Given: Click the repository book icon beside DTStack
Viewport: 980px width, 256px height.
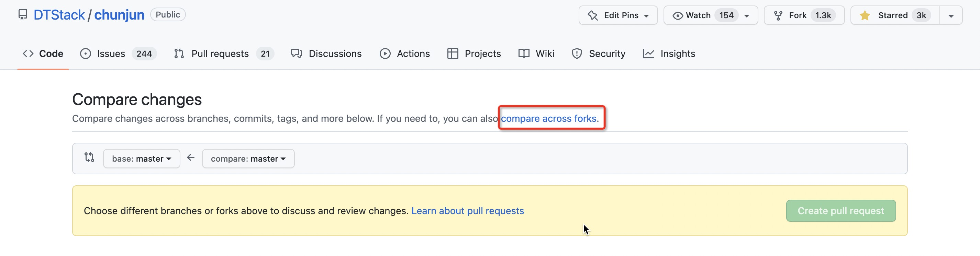Looking at the screenshot, I should 23,15.
